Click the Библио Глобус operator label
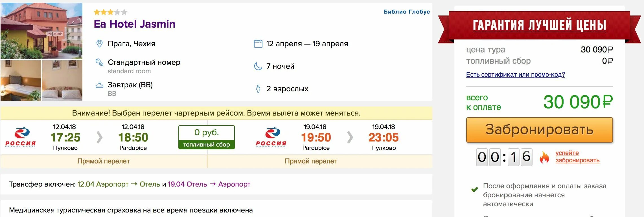Image resolution: width=644 pixels, height=217 pixels. pyautogui.click(x=406, y=12)
